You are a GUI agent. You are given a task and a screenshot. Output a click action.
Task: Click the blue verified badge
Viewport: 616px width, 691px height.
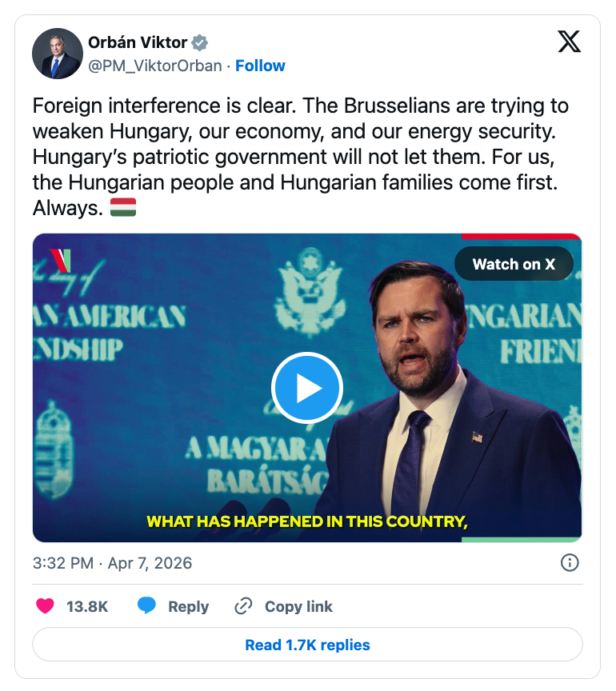[x=199, y=43]
